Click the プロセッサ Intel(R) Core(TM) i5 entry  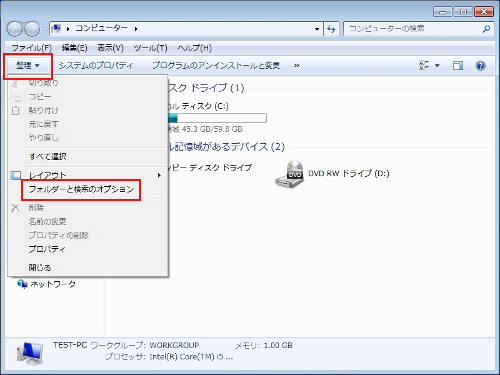(169, 357)
